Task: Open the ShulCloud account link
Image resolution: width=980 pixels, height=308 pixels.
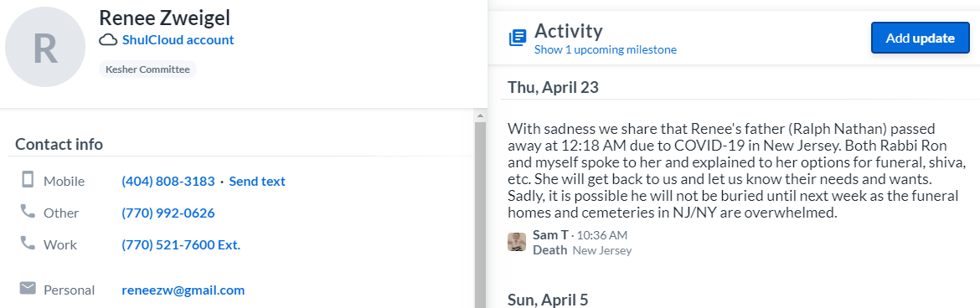Action: (x=178, y=40)
